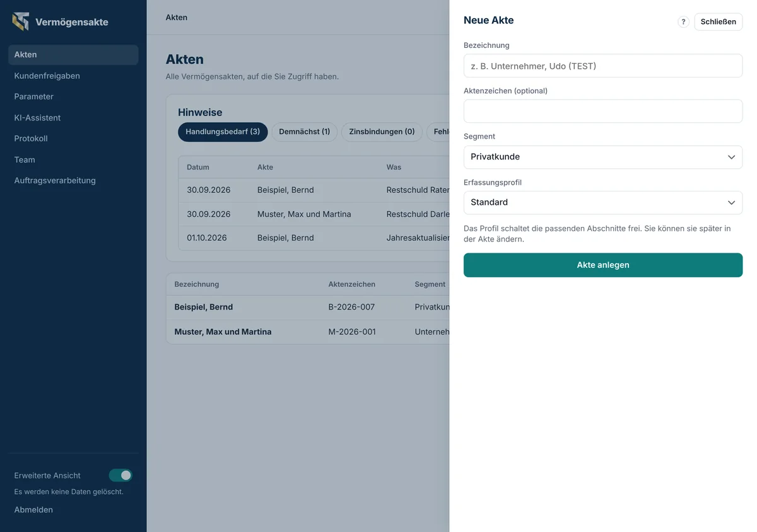The height and width of the screenshot is (532, 757).
Task: Click the Akten breadcrumb in the top bar
Action: tap(177, 18)
